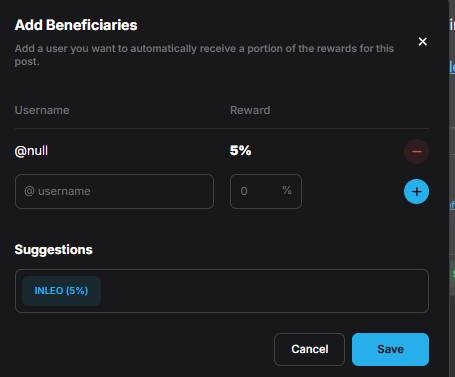Select the @null beneficiary username
Screen dimensions: 455x377
pyautogui.click(x=31, y=151)
